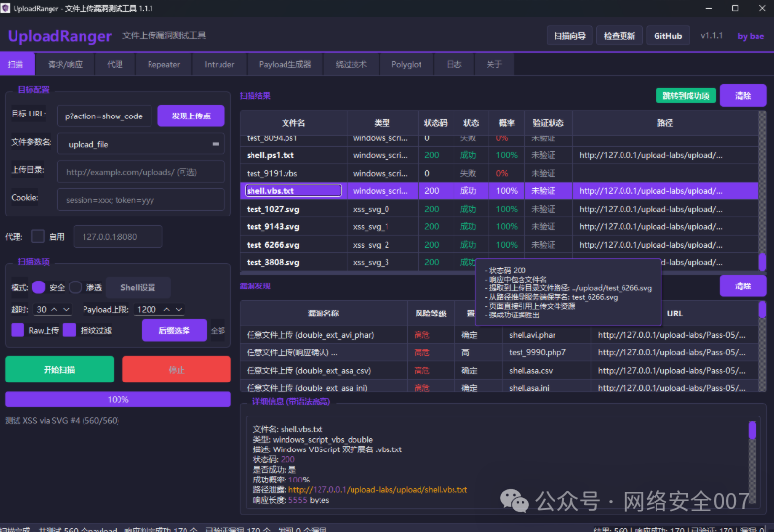Select the test_1027.svg result row
The height and width of the screenshot is (532, 774).
tap(499, 209)
